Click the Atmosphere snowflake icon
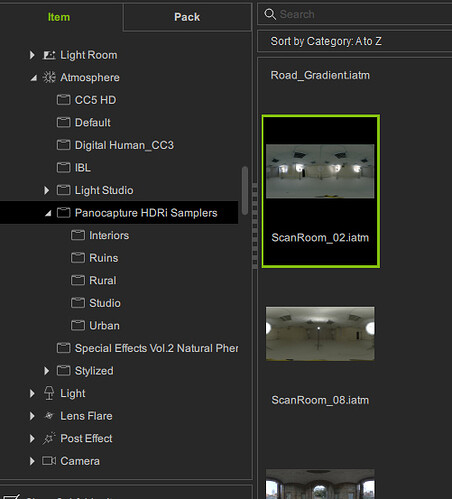 (x=49, y=77)
